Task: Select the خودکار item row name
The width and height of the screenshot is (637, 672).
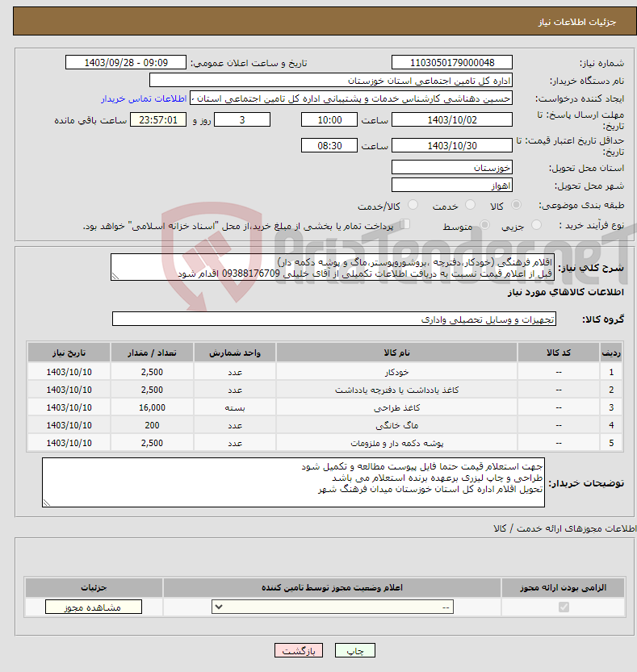Action: [396, 373]
